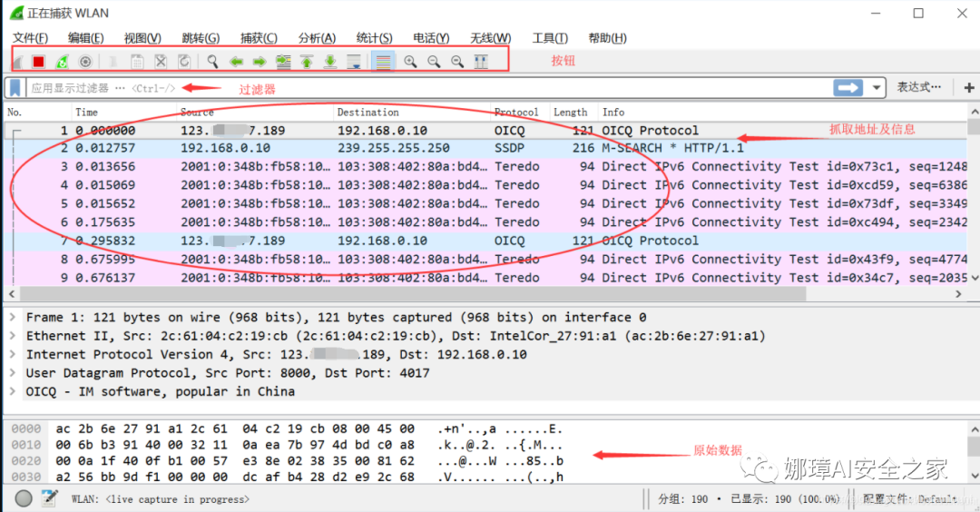The width and height of the screenshot is (980, 512).
Task: Click the filter bookmark icon
Action: click(15, 87)
